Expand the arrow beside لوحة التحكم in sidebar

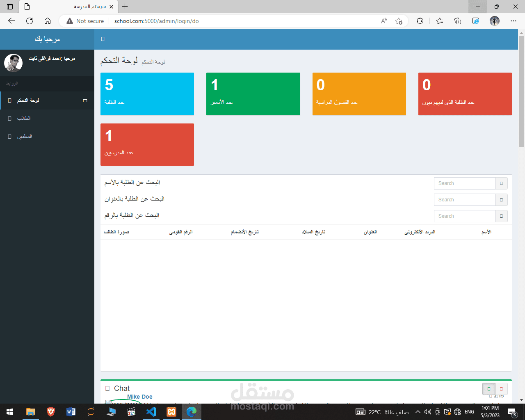tap(85, 100)
